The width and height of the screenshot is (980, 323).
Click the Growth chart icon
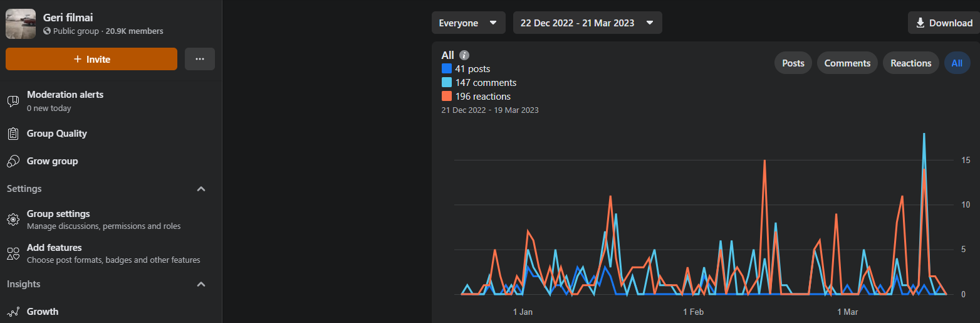tap(13, 312)
